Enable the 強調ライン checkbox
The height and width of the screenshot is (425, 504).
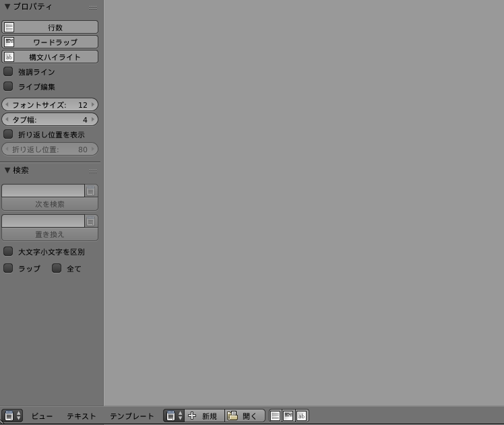pos(8,71)
